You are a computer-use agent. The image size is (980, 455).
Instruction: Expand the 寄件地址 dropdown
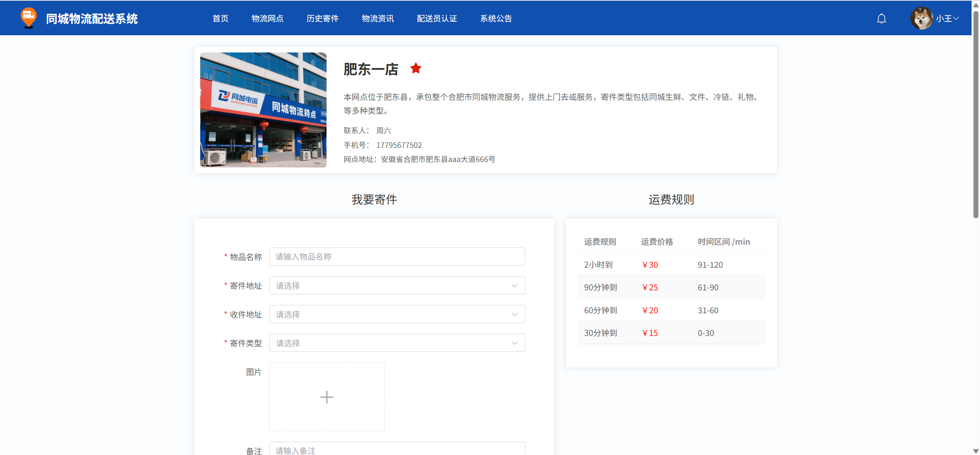[x=397, y=286]
